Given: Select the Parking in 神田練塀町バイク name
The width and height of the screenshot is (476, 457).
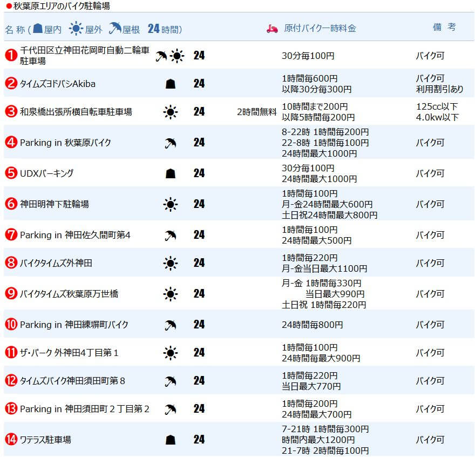Looking at the screenshot, I should [74, 325].
